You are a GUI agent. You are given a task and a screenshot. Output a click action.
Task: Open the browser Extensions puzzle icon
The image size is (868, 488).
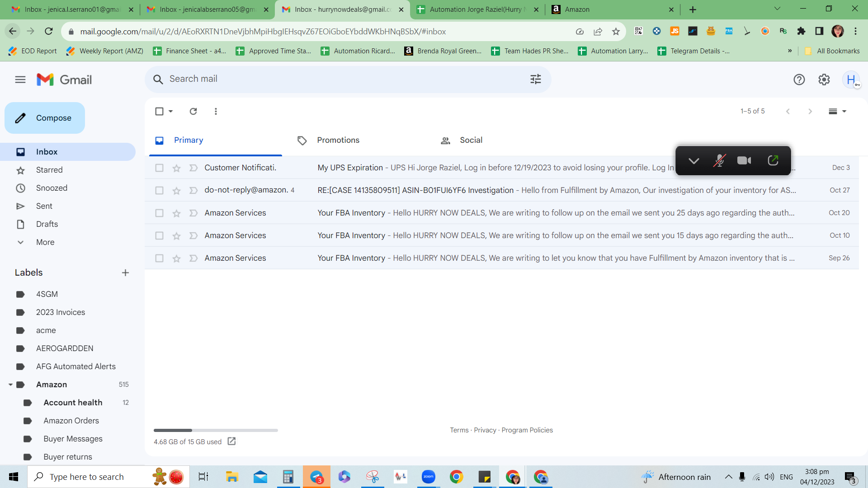(801, 31)
